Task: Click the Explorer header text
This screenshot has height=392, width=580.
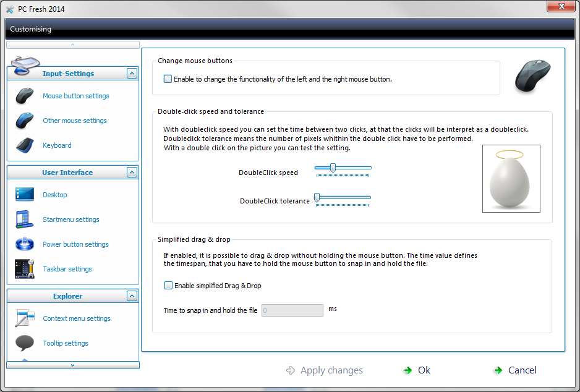Action: (x=67, y=296)
